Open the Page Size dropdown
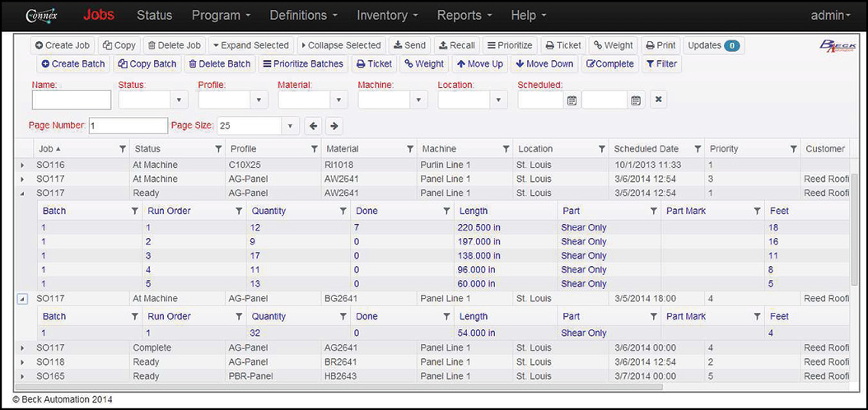Screen dimensions: 868x410 tap(289, 126)
